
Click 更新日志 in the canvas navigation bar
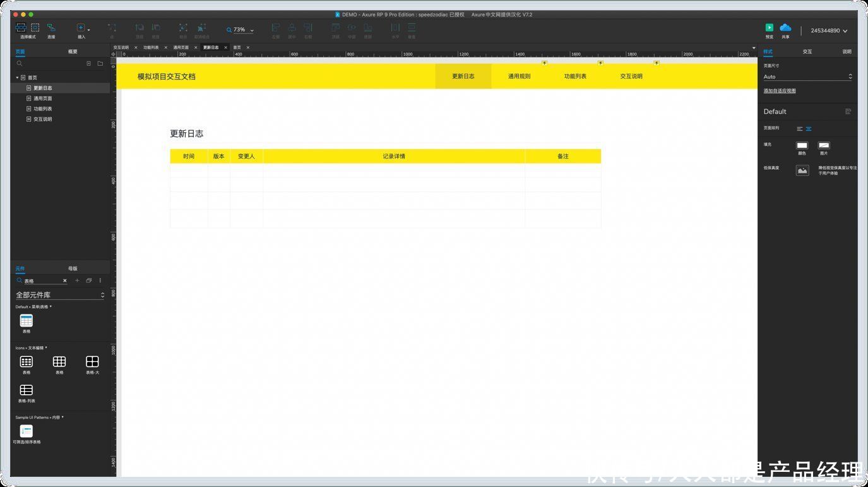(463, 76)
